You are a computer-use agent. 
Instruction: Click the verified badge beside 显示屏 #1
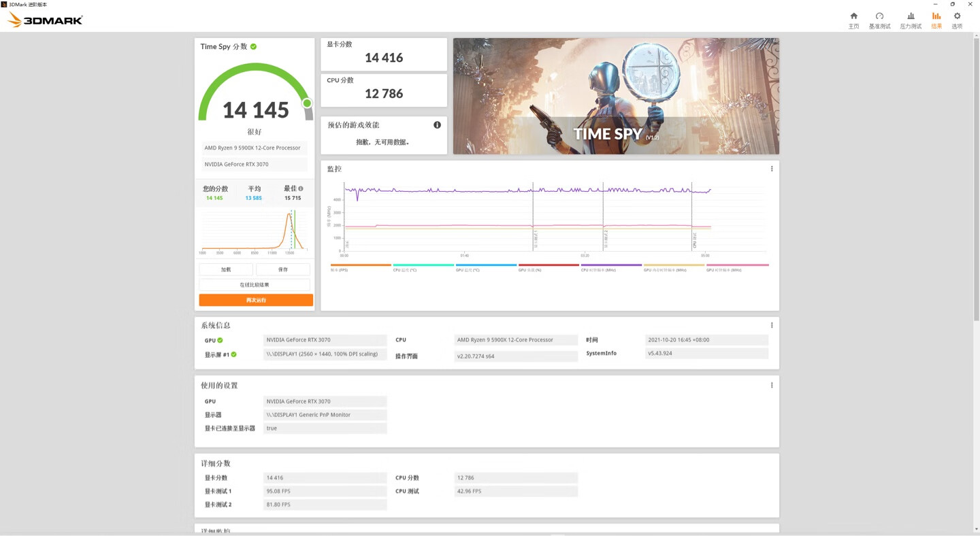(233, 354)
